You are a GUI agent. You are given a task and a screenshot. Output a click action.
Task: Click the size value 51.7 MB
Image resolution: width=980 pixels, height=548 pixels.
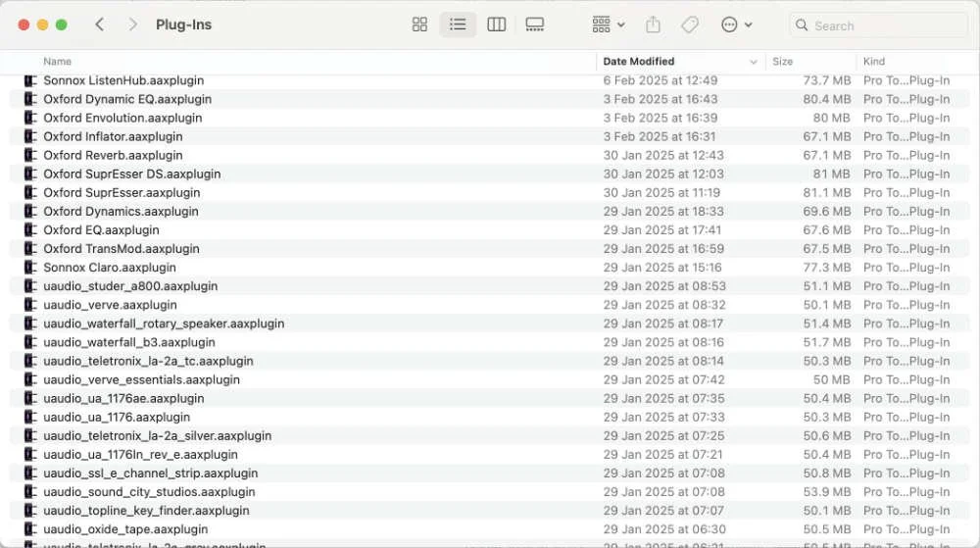(827, 342)
